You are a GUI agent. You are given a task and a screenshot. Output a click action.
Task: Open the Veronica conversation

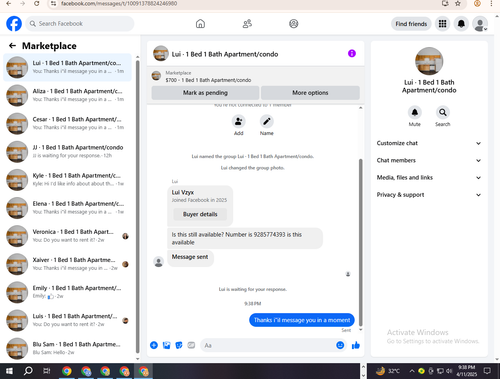(x=67, y=236)
